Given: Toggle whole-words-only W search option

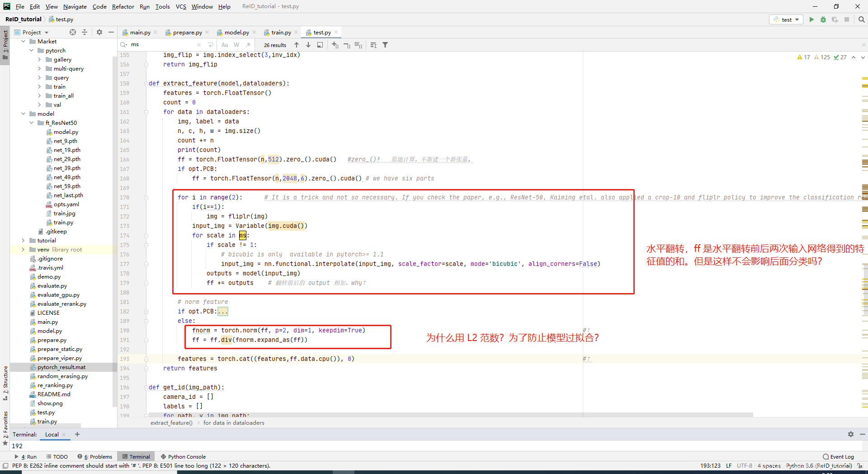Looking at the screenshot, I should 236,44.
